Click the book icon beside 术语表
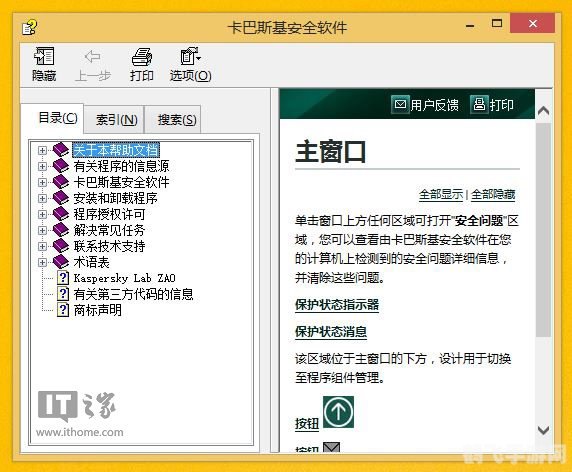The image size is (572, 472). point(61,262)
